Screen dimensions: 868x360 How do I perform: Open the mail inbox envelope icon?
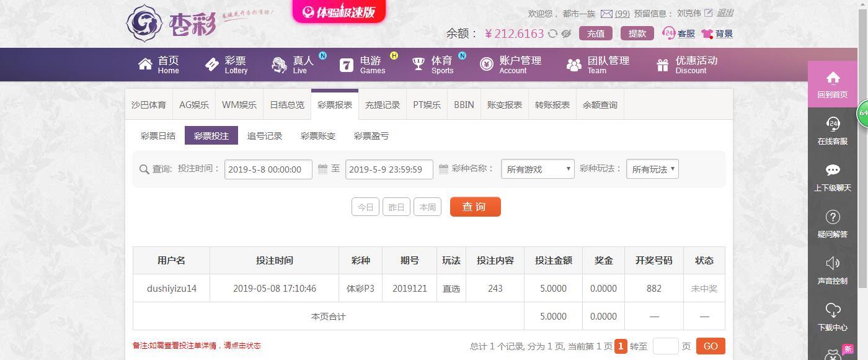(x=606, y=14)
